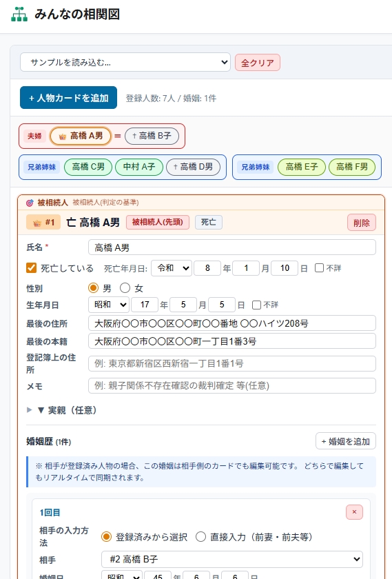The image size is (392, 579).
Task: Click the 登記簿上の住所 input field
Action: [x=231, y=363]
